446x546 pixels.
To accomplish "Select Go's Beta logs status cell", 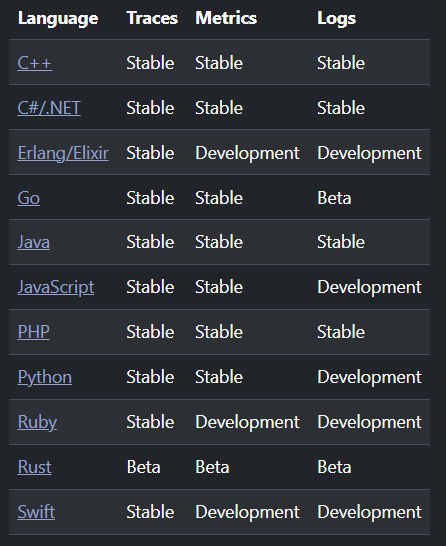I will (x=334, y=198).
